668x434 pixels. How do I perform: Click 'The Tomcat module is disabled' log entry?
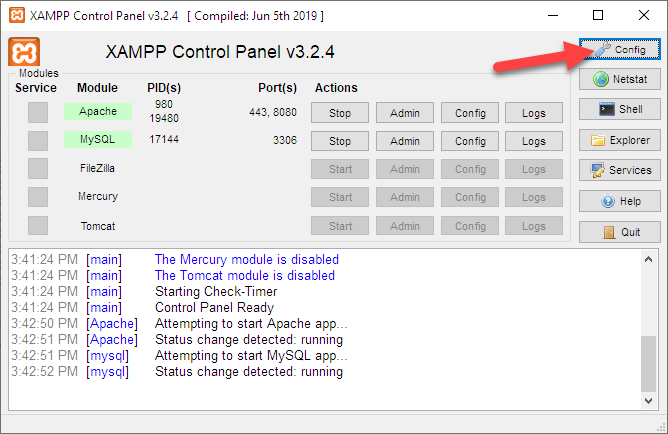pyautogui.click(x=245, y=276)
